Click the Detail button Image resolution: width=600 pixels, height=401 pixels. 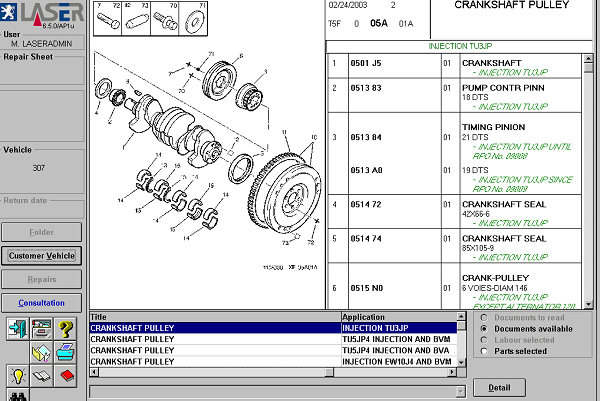click(x=499, y=388)
